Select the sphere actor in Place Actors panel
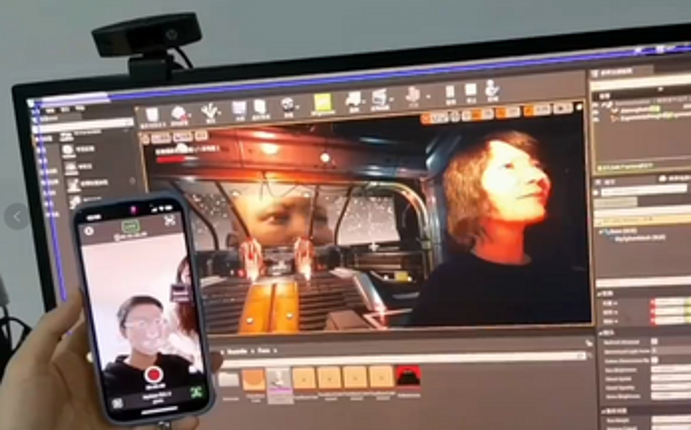Screen dimensions: 691x430 point(68,150)
